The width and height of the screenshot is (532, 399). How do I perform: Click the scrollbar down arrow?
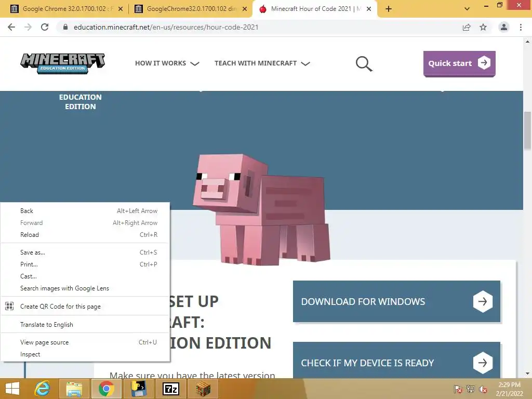527,374
